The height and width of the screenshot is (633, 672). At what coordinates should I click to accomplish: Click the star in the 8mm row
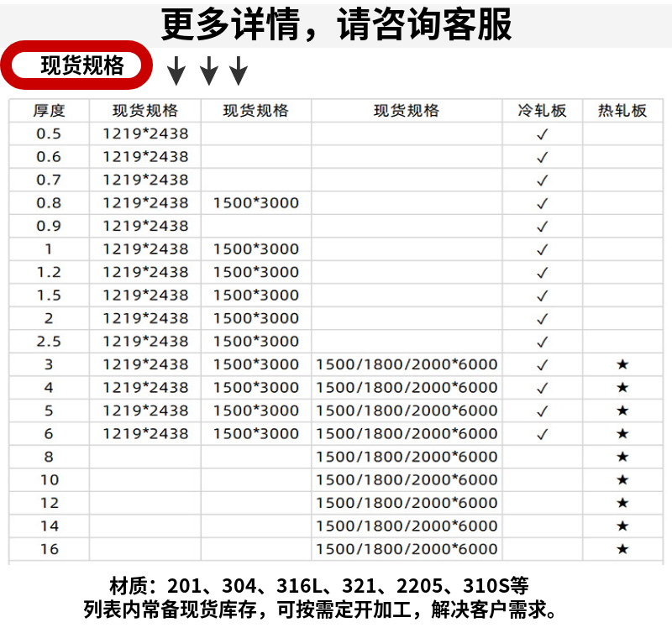[622, 457]
